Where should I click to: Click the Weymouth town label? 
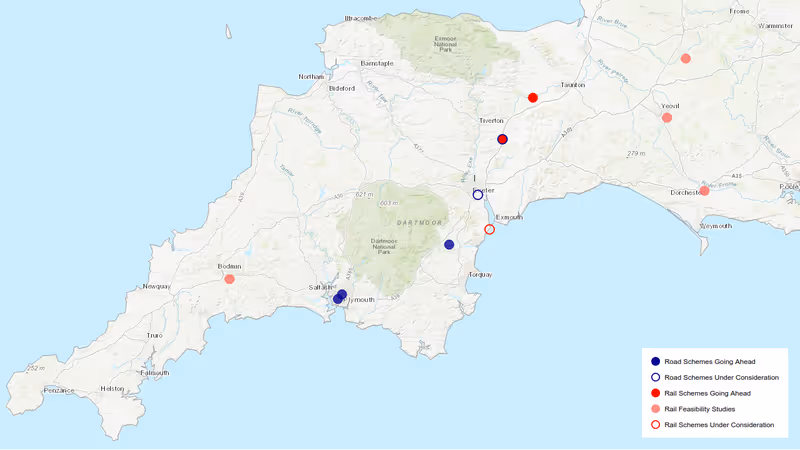coord(716,226)
